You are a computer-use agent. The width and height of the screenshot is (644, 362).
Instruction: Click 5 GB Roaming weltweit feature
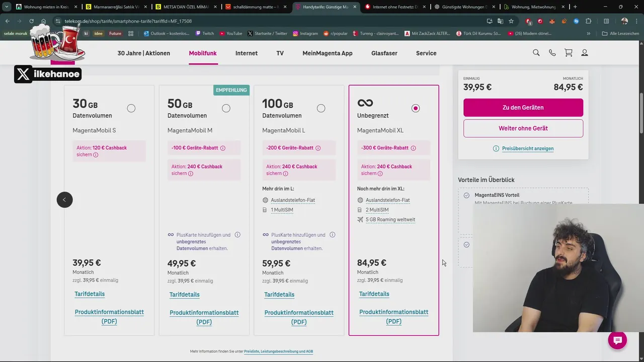390,220
